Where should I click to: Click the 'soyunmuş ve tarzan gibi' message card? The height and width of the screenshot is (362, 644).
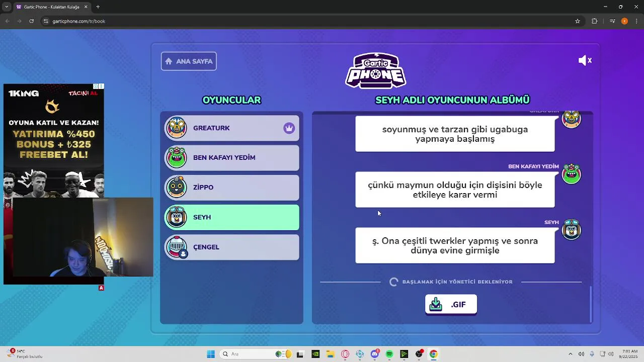[455, 134]
